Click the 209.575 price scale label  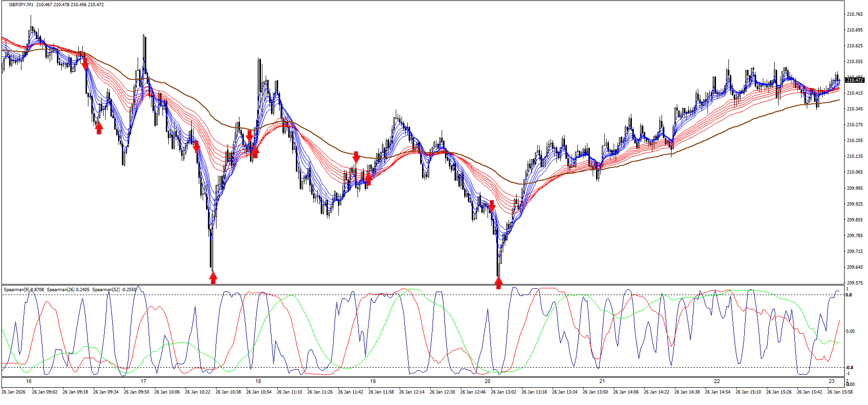click(x=855, y=283)
